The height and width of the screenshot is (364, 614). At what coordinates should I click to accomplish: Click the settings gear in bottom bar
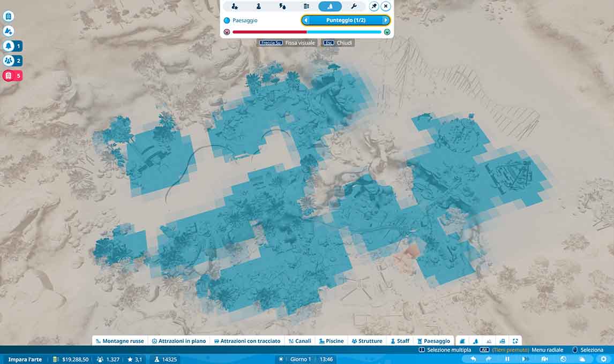[604, 359]
